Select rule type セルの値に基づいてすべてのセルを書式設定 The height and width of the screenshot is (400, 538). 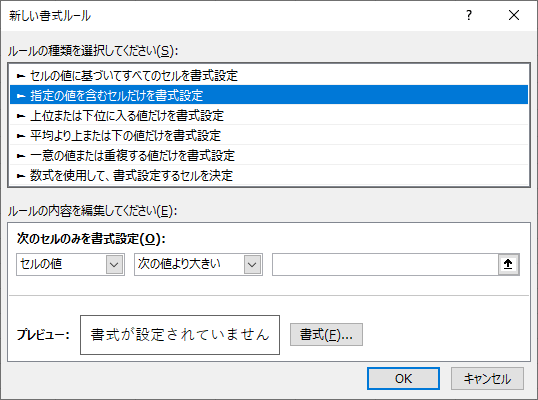click(269, 75)
